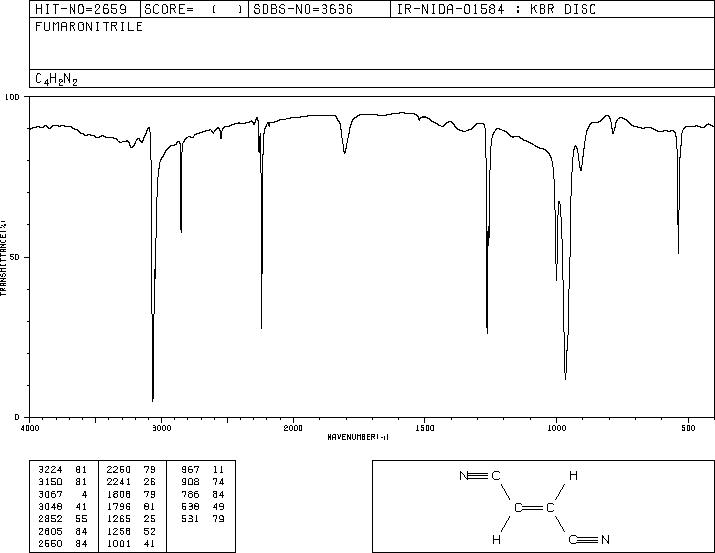Click the 1265 value in the peak table
The width and height of the screenshot is (715, 553).
point(119,519)
